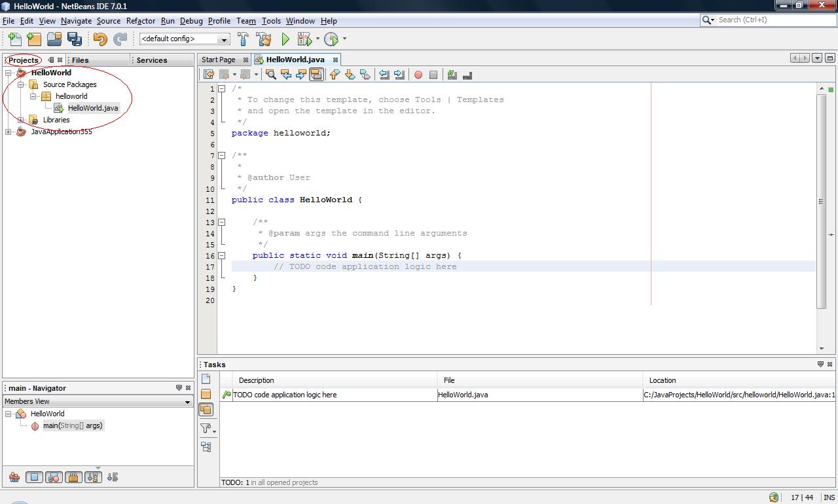Toggle Show Non-Public Members lock in Navigator

[73, 477]
